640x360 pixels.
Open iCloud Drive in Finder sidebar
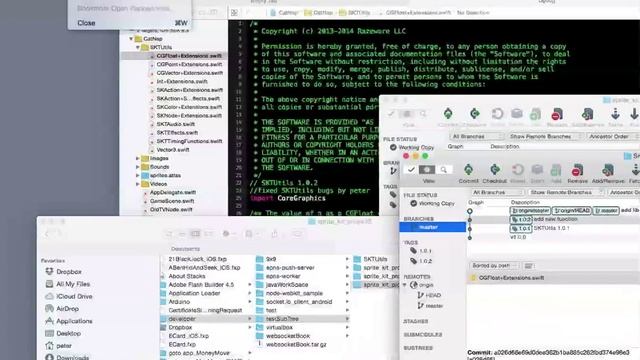69,296
